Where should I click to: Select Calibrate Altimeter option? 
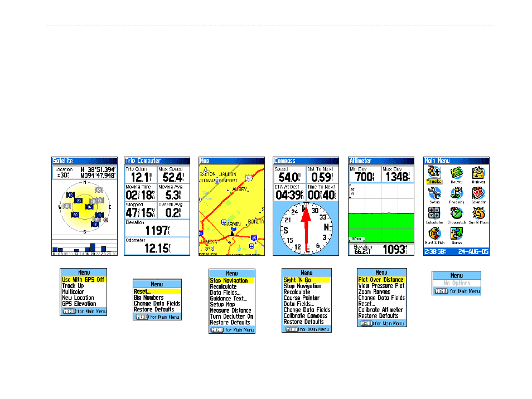click(x=381, y=310)
